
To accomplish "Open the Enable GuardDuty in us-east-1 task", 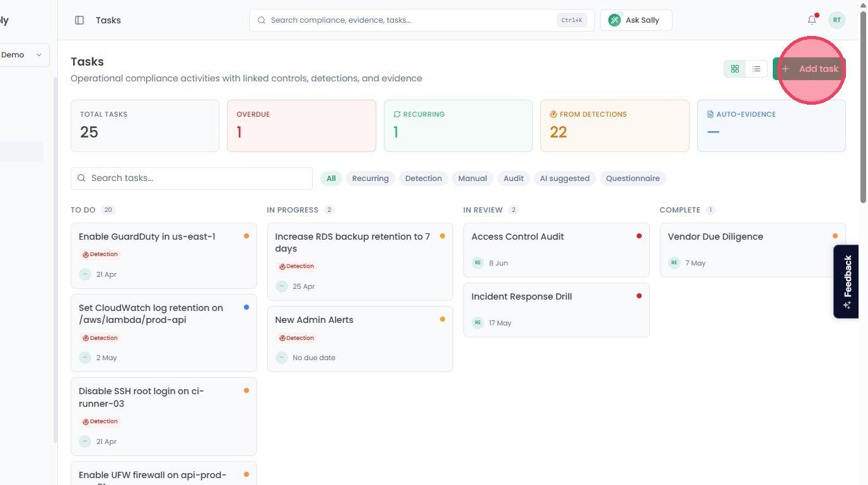I will [164, 255].
